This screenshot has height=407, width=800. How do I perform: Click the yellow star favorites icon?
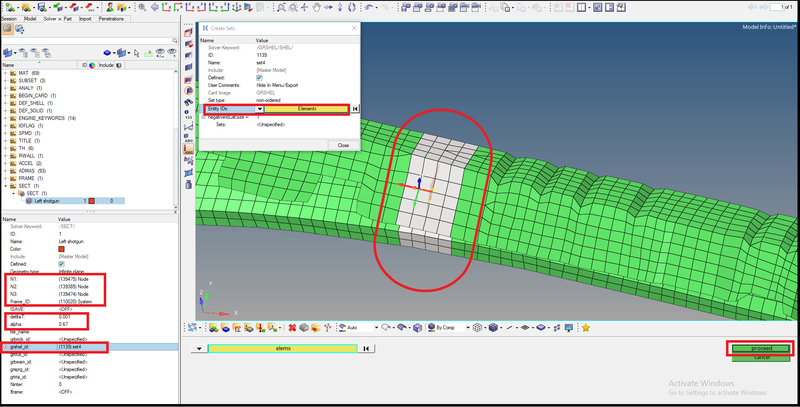[x=586, y=327]
